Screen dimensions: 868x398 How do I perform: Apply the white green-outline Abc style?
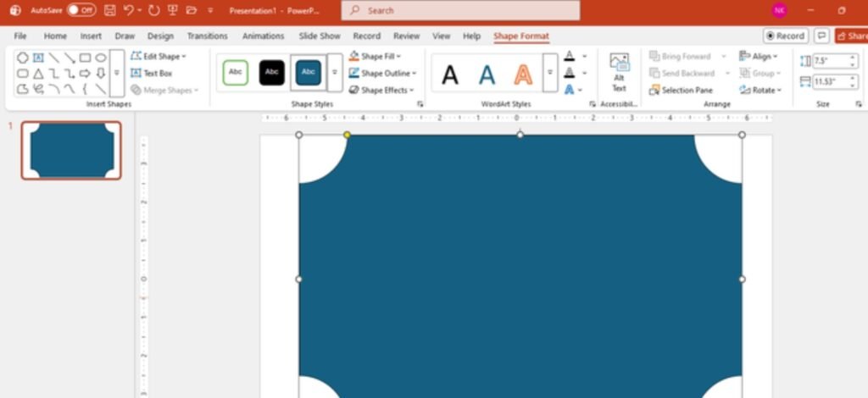coord(236,73)
